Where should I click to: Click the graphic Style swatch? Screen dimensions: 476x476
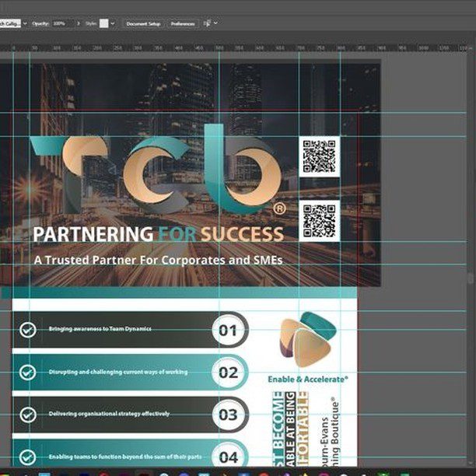(103, 23)
